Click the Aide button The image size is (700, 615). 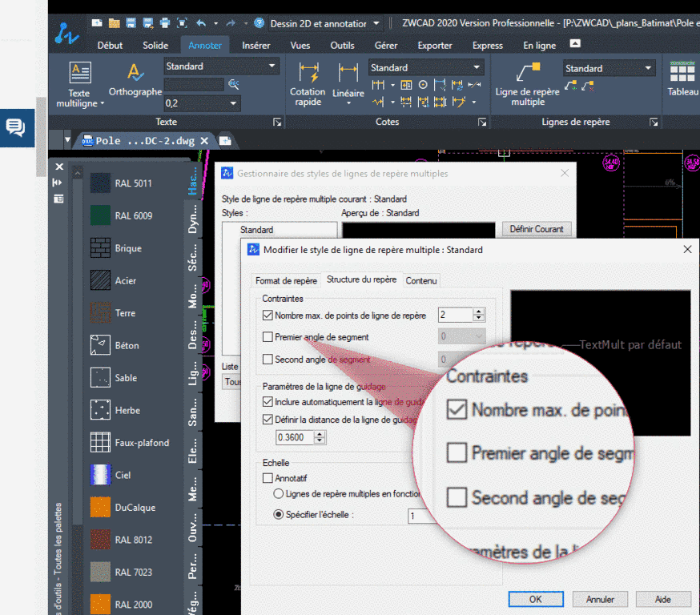tap(663, 599)
